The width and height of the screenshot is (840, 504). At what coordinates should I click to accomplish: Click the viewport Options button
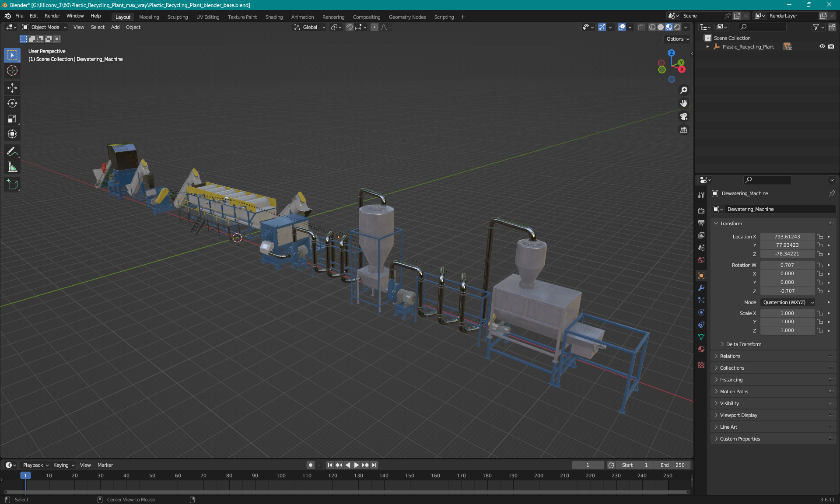[x=677, y=39]
